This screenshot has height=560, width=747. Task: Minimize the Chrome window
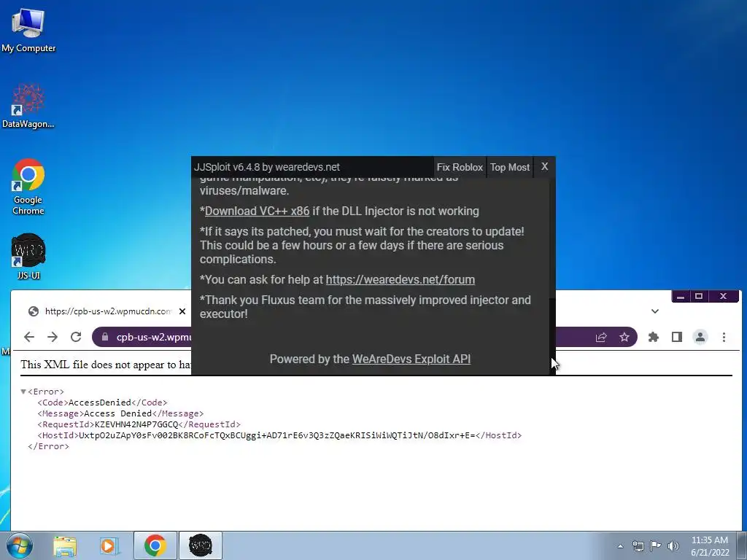[681, 296]
